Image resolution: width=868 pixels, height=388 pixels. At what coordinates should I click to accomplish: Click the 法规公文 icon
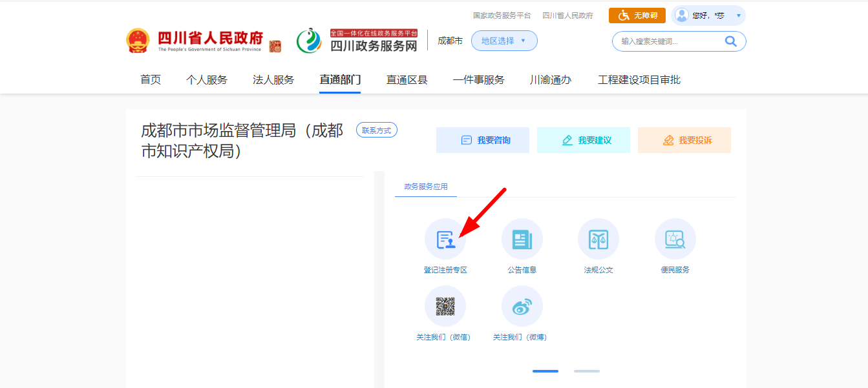coord(598,240)
